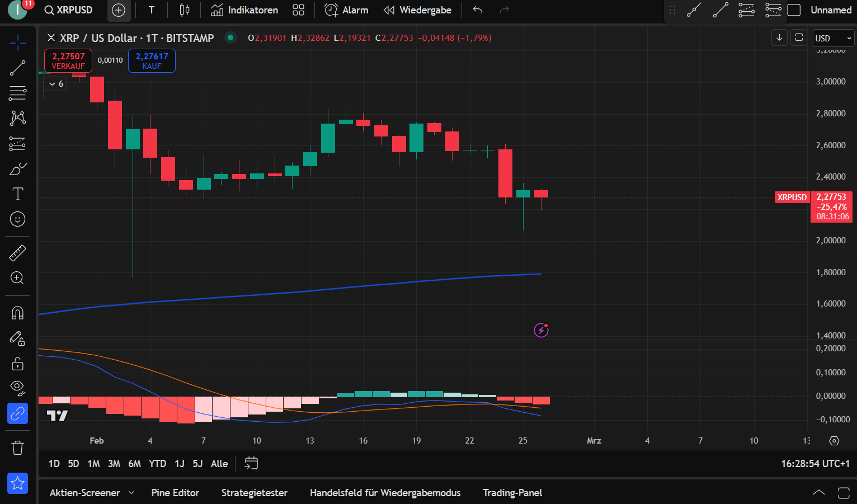Select the trend line drawing tool in sidebar
Screen dimensions: 857x504
tap(17, 68)
